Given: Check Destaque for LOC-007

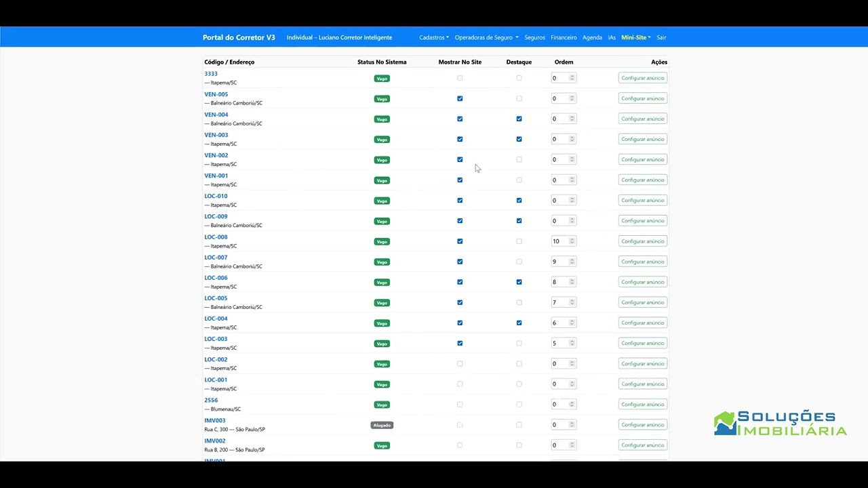Looking at the screenshot, I should coord(519,262).
